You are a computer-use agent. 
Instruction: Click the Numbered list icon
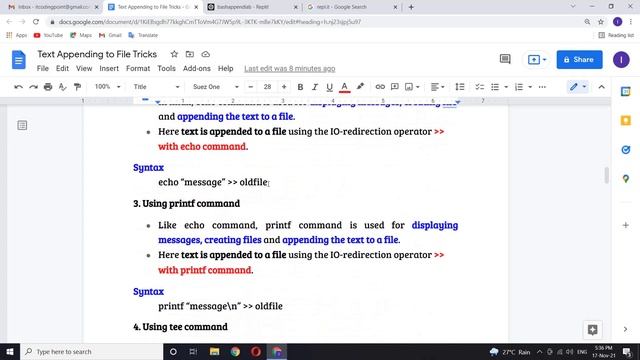[x=519, y=87]
